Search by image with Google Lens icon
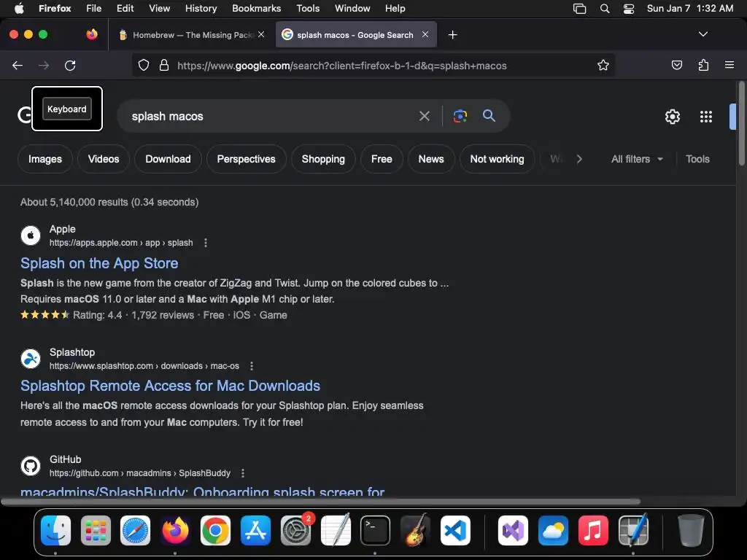The image size is (747, 560). (460, 116)
